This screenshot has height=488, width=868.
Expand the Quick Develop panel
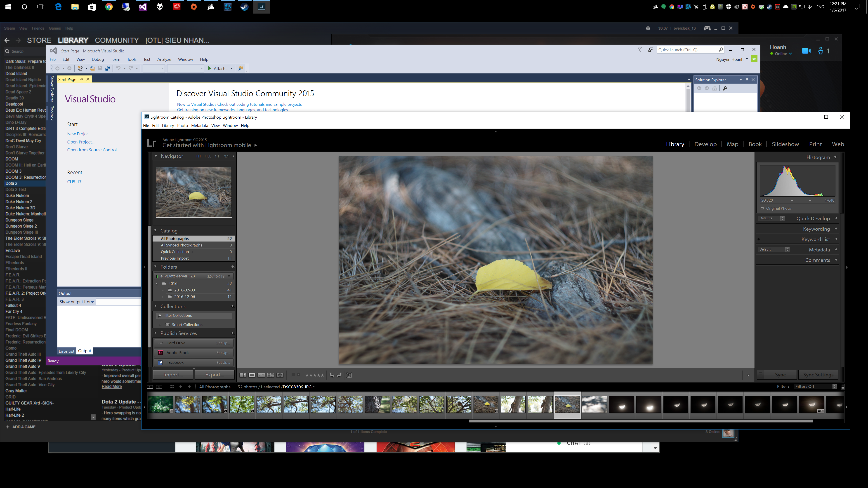coord(836,218)
